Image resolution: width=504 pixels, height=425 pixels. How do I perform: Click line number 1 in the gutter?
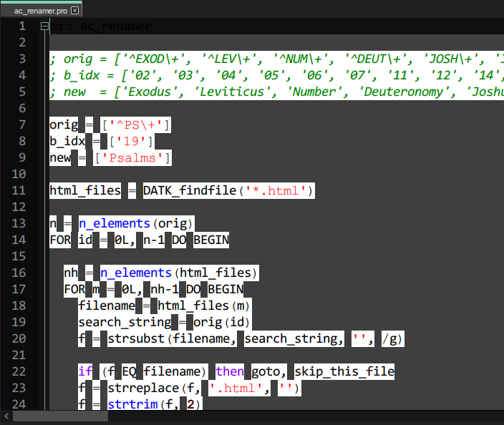(22, 26)
